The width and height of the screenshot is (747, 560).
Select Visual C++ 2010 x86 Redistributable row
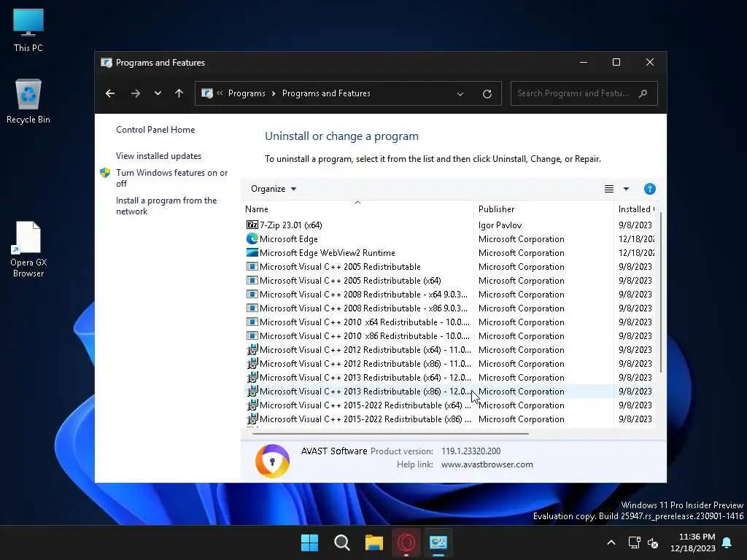pyautogui.click(x=450, y=335)
